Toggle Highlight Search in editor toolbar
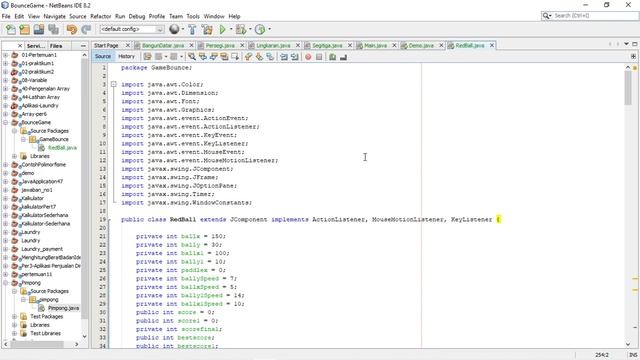The image size is (640, 360). pos(224,57)
